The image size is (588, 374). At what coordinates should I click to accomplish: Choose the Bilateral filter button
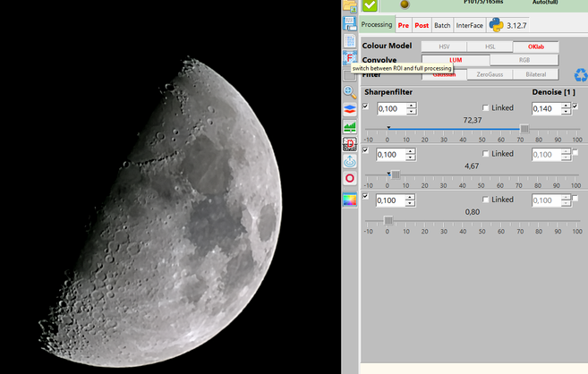536,74
